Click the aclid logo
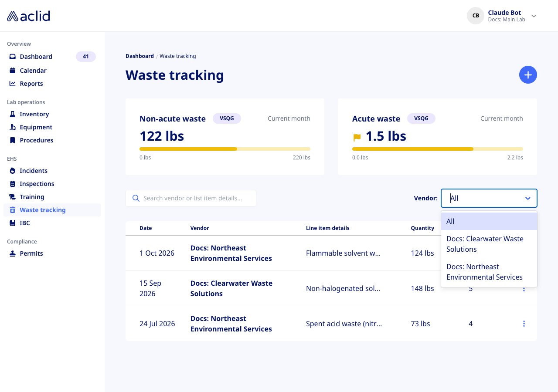Image resolution: width=558 pixels, height=392 pixels. tap(29, 16)
